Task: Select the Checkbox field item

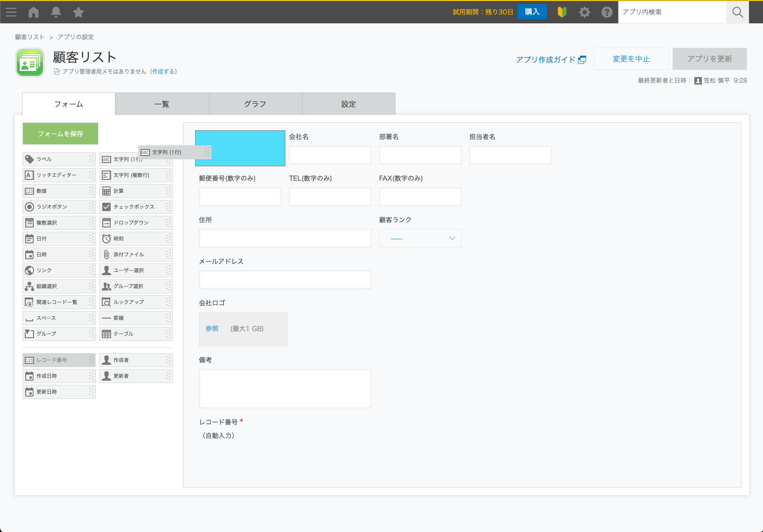Action: [x=135, y=207]
